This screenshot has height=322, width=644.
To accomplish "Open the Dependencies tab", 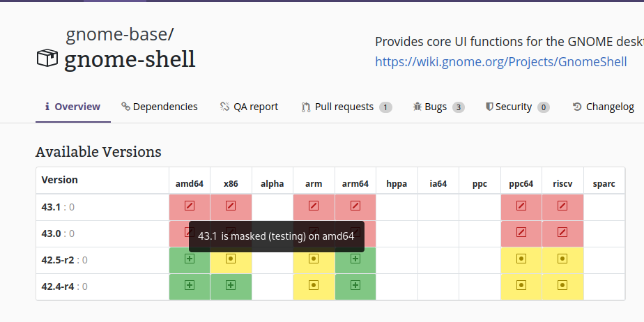I will click(x=160, y=107).
